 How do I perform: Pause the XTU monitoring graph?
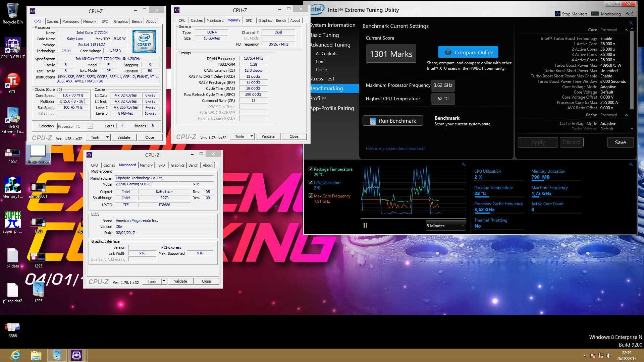click(365, 226)
